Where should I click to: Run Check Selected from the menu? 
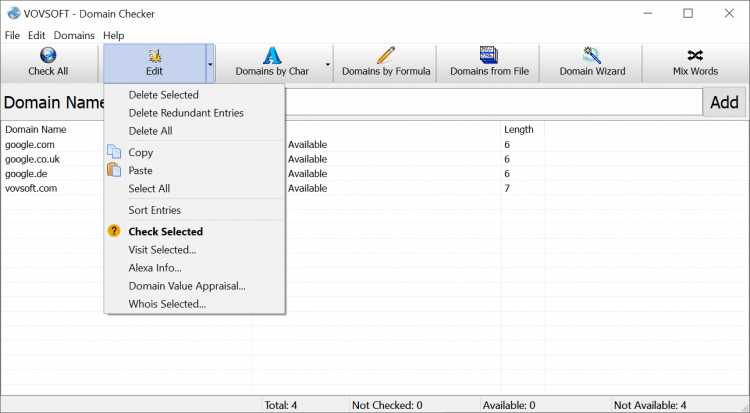coord(165,232)
